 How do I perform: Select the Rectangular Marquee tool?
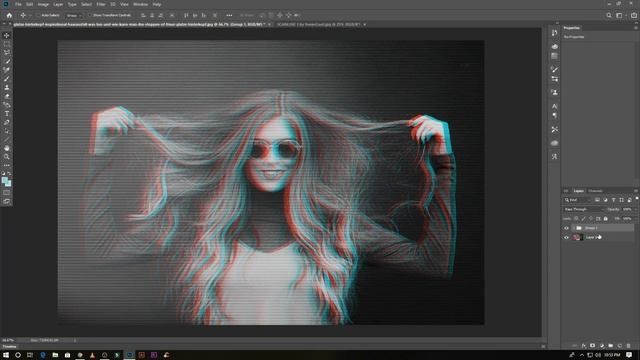pyautogui.click(x=7, y=44)
